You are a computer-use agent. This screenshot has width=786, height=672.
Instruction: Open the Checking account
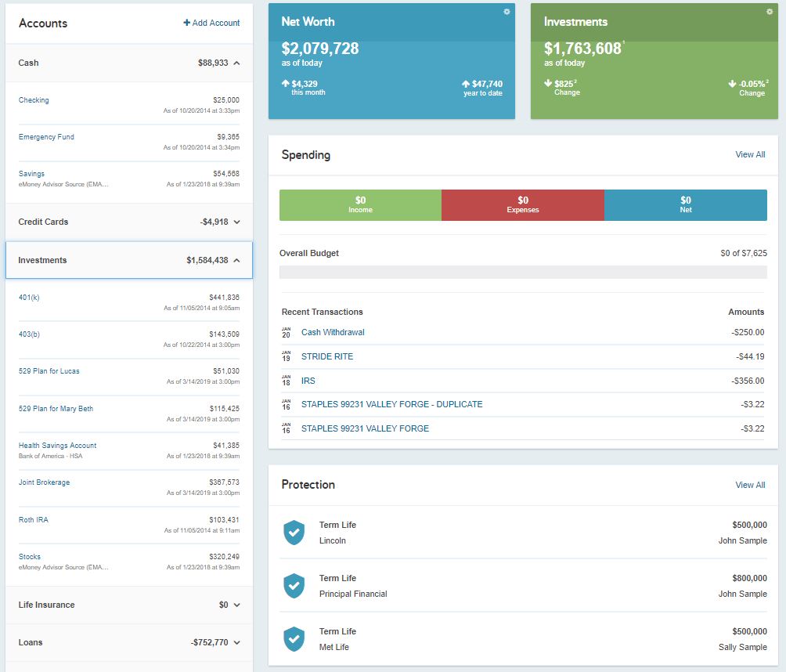click(34, 100)
